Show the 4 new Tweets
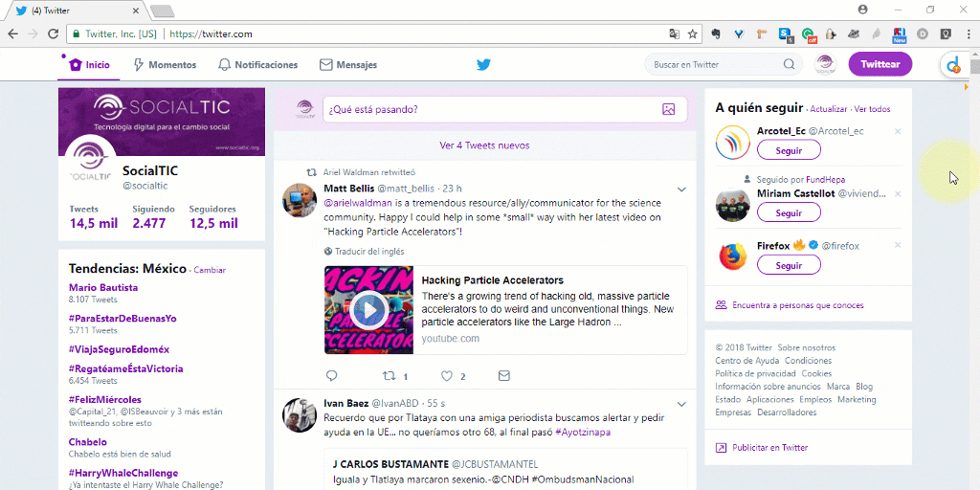Image resolution: width=980 pixels, height=490 pixels. [484, 145]
